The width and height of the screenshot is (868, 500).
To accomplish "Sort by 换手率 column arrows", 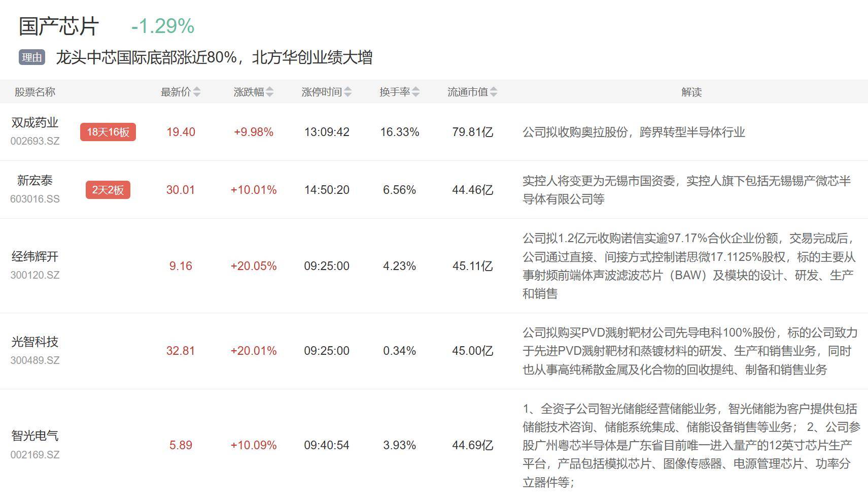I will click(416, 92).
